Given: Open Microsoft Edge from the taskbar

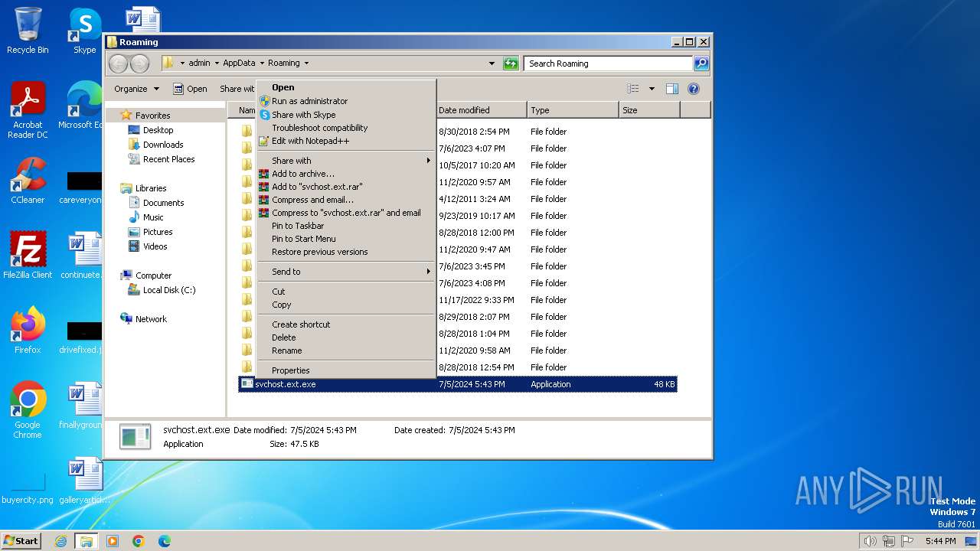Looking at the screenshot, I should (165, 541).
